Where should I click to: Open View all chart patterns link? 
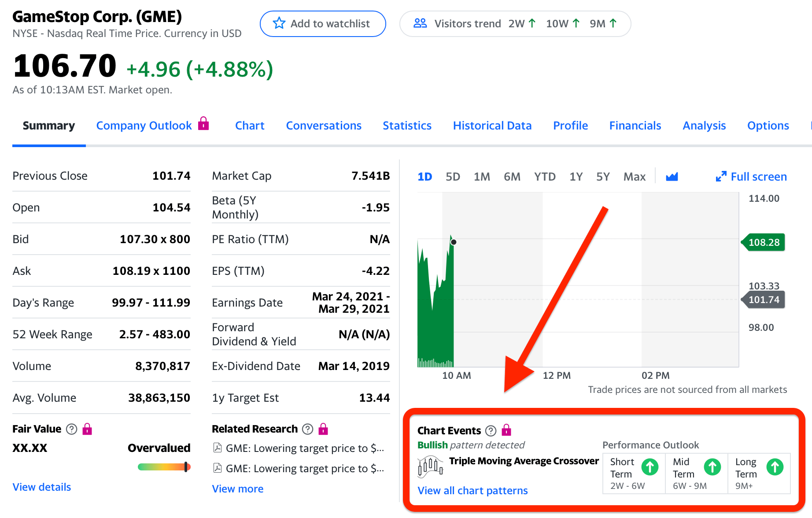pos(472,491)
